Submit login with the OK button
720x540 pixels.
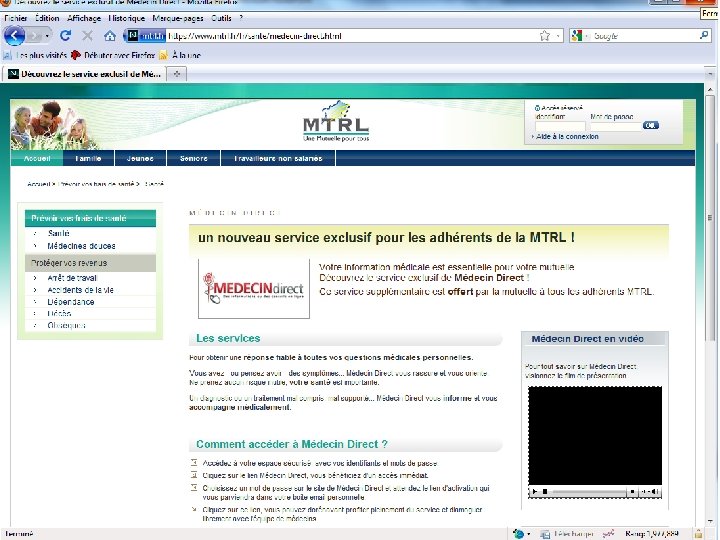pos(651,125)
